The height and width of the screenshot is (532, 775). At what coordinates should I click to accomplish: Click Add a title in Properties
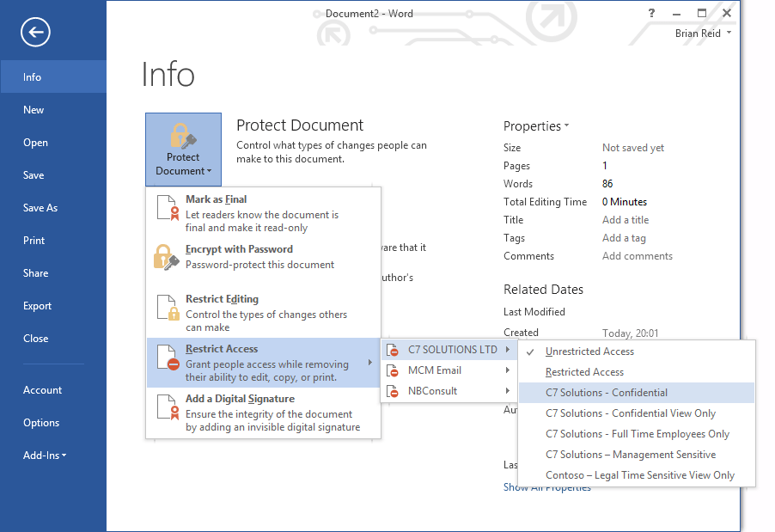coord(624,219)
